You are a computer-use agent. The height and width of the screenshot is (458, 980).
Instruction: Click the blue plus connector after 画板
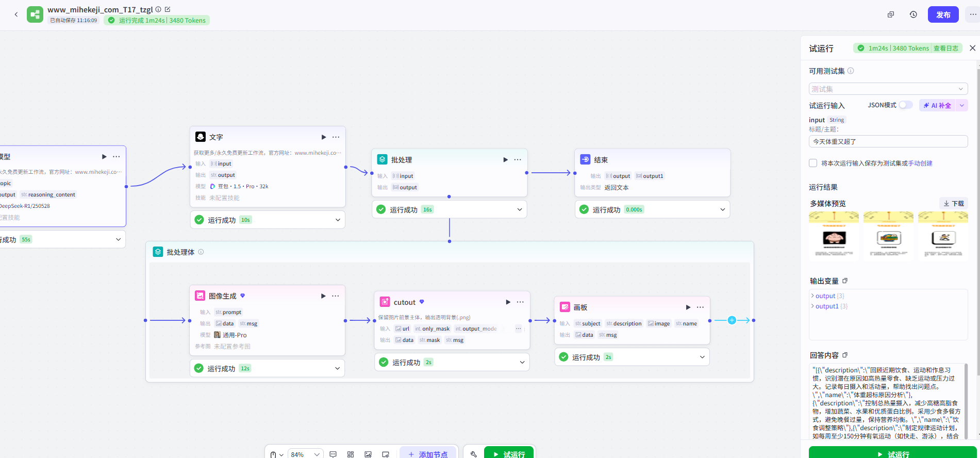pyautogui.click(x=732, y=320)
